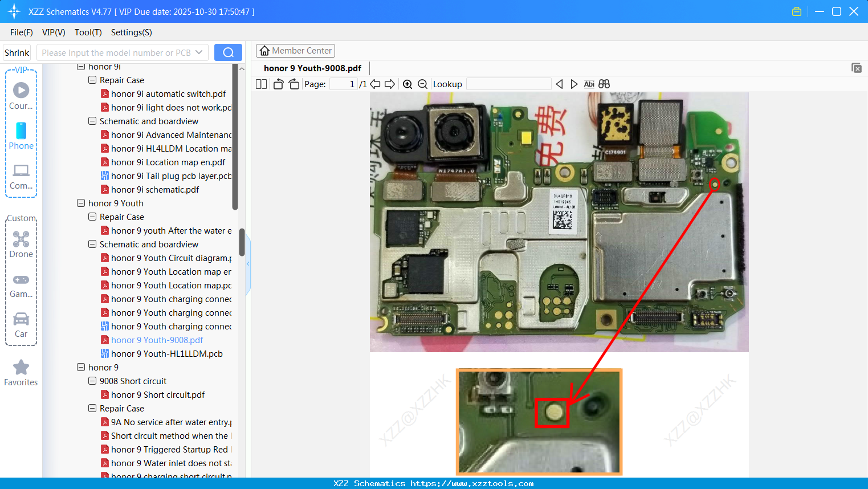
Task: Open the Settings(S) menu
Action: [x=132, y=32]
